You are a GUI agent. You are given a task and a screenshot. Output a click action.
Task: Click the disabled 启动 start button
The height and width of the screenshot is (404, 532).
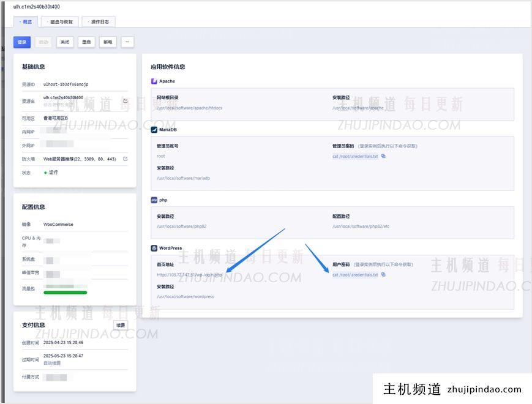pos(43,42)
